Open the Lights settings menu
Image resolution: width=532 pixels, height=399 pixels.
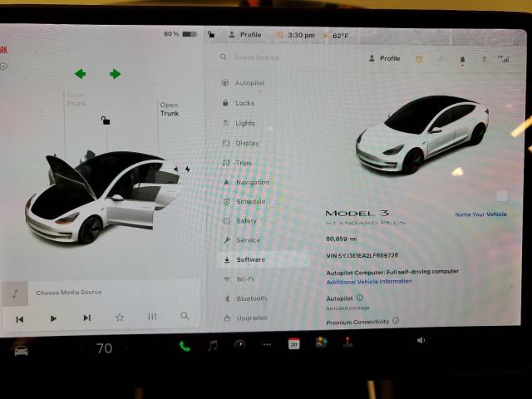(239, 123)
